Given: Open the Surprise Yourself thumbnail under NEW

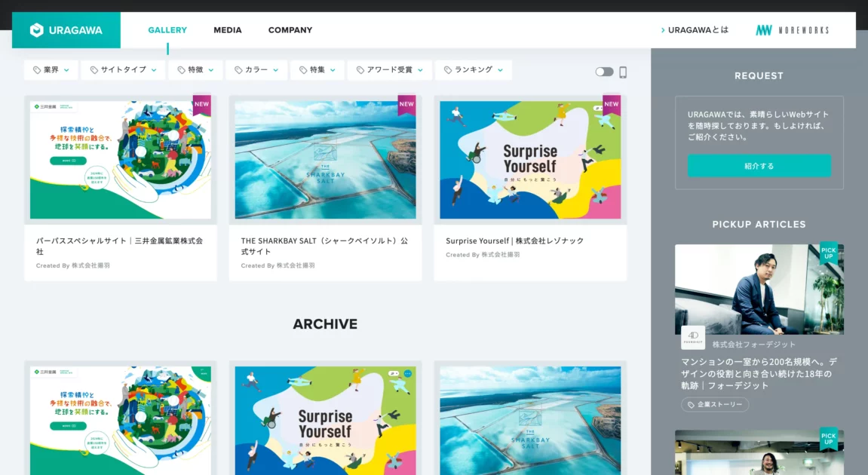Looking at the screenshot, I should [x=530, y=160].
